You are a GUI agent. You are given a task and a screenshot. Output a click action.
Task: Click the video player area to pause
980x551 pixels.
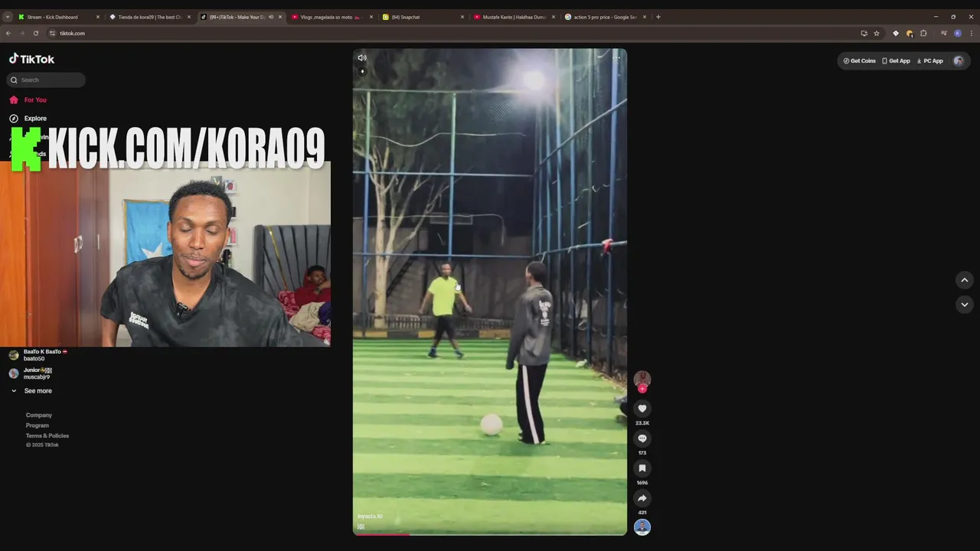tap(490, 291)
